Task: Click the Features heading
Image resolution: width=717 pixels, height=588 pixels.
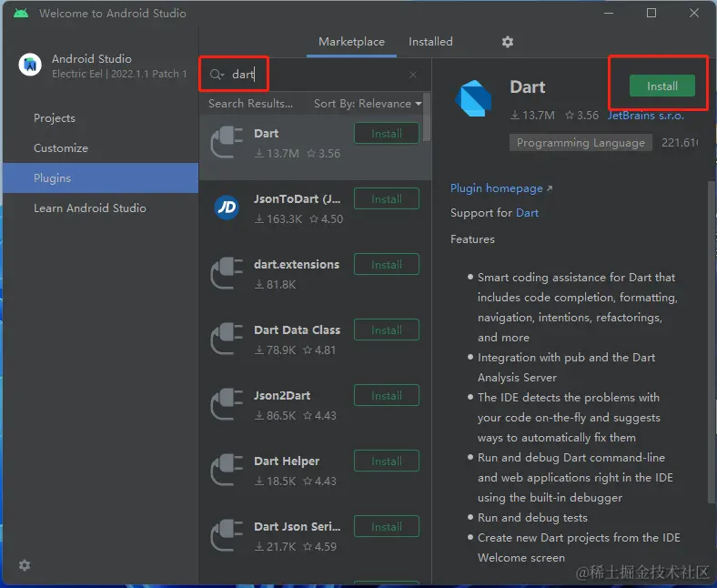Action: coord(472,239)
